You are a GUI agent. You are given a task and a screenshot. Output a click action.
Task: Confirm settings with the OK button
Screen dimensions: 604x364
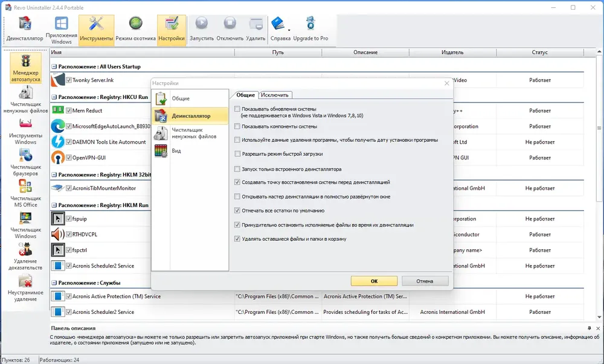click(x=374, y=281)
